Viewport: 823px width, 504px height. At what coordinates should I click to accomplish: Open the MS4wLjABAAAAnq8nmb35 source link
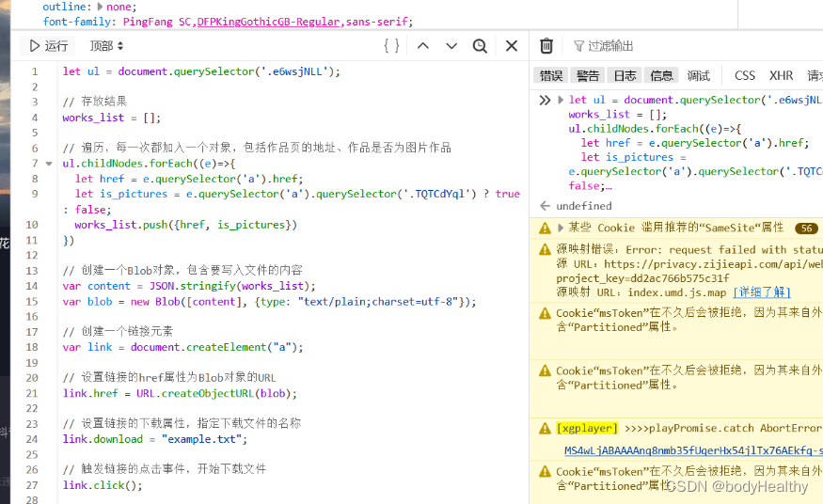click(x=693, y=450)
